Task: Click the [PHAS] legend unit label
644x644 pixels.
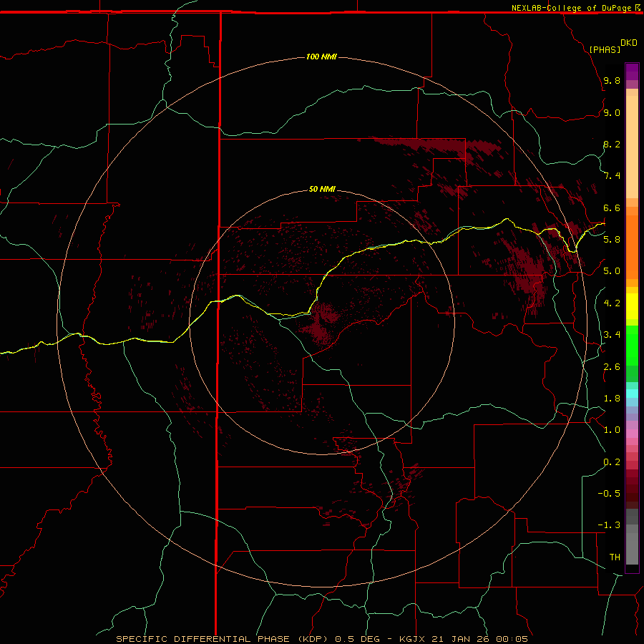Action: pos(605,49)
